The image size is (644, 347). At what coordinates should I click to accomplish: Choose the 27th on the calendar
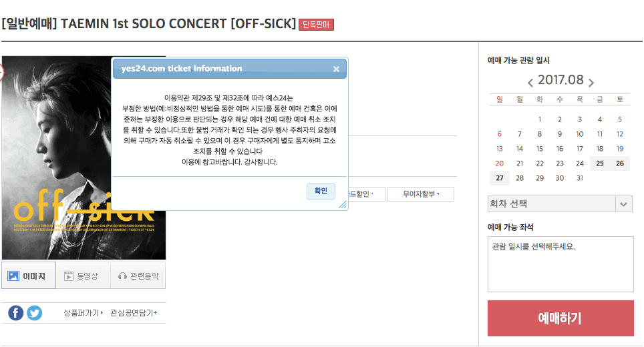[500, 178]
